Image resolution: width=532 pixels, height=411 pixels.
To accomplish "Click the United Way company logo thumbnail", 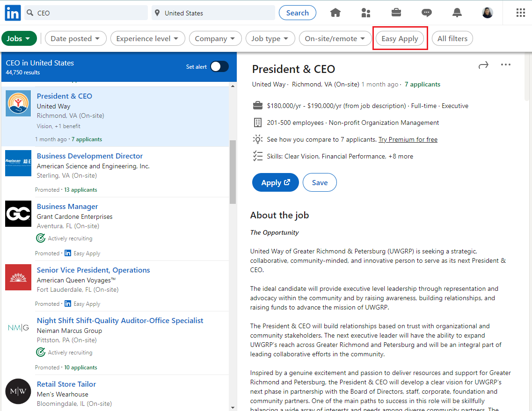I will (x=18, y=103).
